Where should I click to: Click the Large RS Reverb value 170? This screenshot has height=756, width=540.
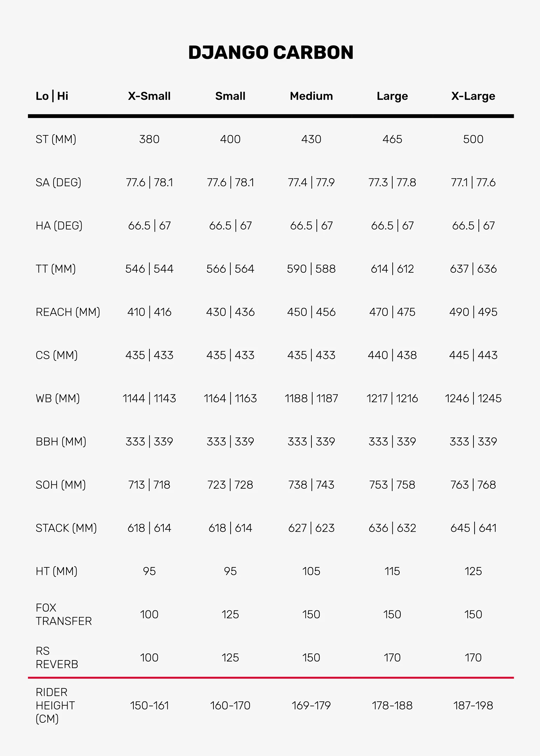[392, 658]
